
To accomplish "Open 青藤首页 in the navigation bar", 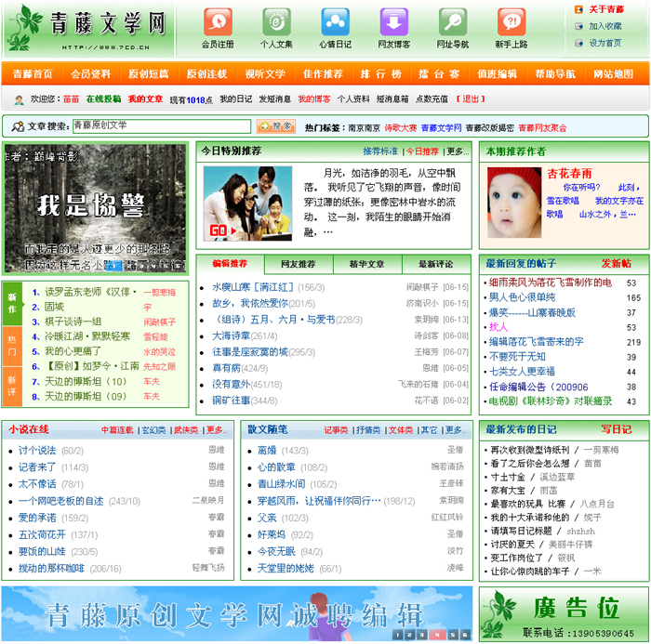I will click(33, 73).
